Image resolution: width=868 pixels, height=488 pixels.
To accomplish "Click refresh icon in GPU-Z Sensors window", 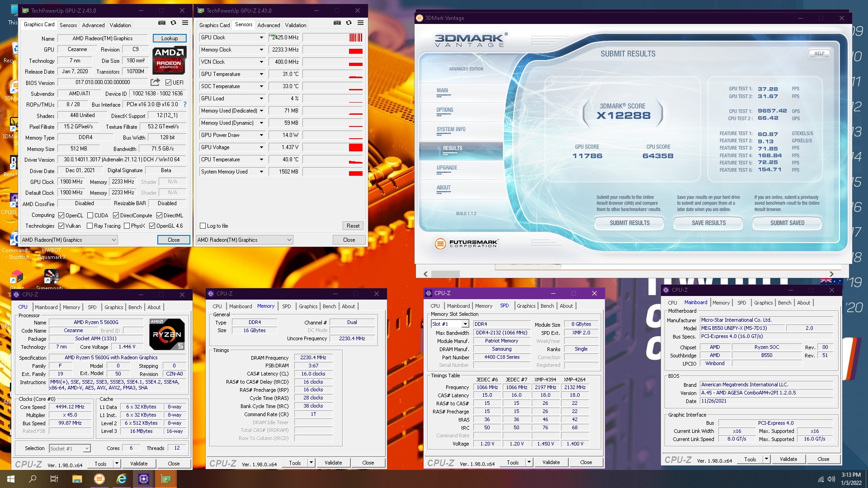I will (349, 23).
